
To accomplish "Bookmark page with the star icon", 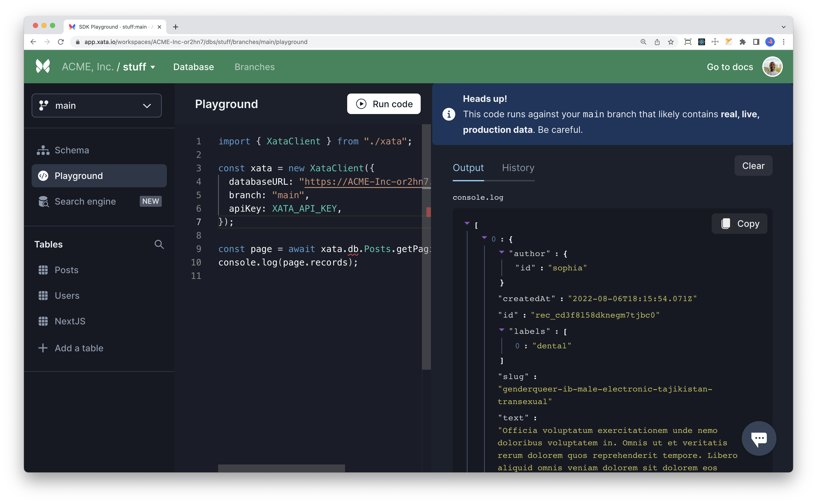I will pyautogui.click(x=671, y=42).
